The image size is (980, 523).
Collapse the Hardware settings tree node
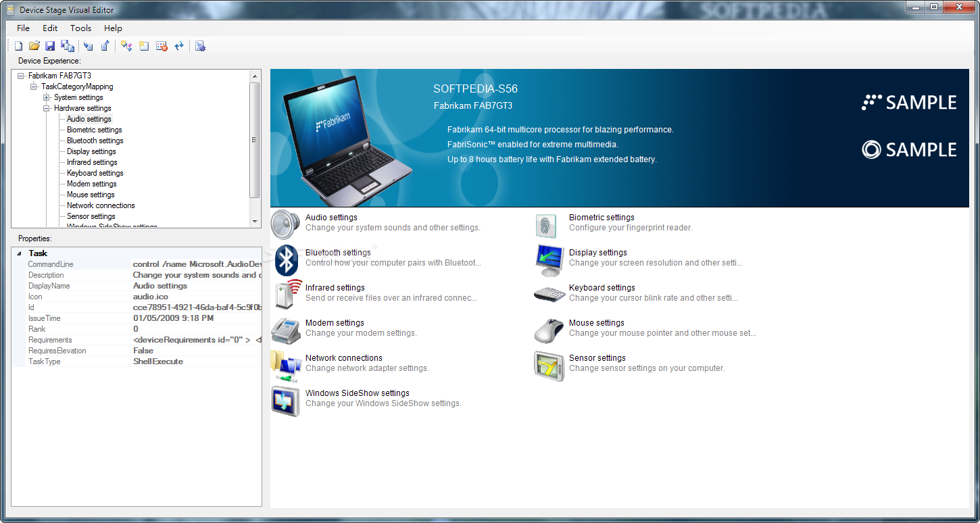47,108
